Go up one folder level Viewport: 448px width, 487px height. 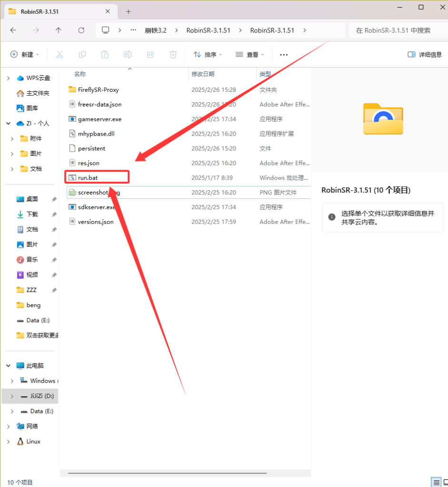58,30
